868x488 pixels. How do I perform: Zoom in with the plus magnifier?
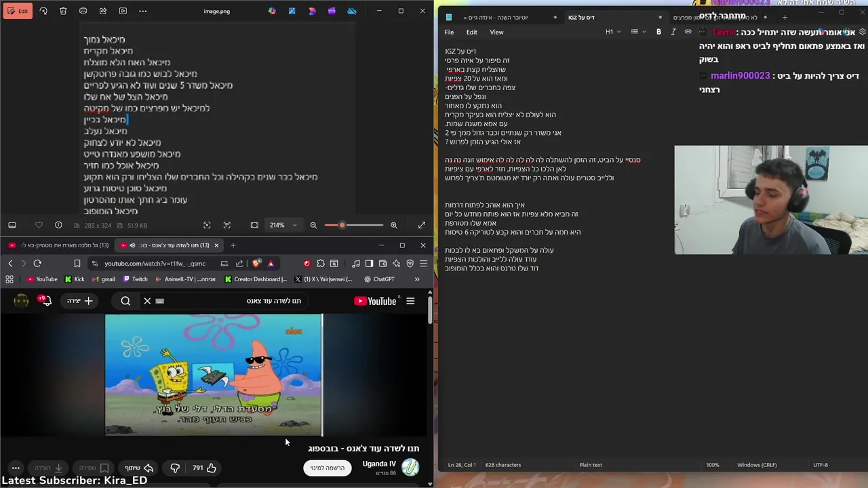click(394, 225)
